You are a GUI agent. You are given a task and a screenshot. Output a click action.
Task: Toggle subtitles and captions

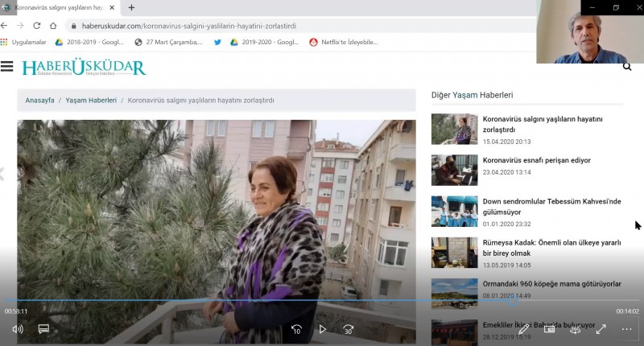click(43, 329)
